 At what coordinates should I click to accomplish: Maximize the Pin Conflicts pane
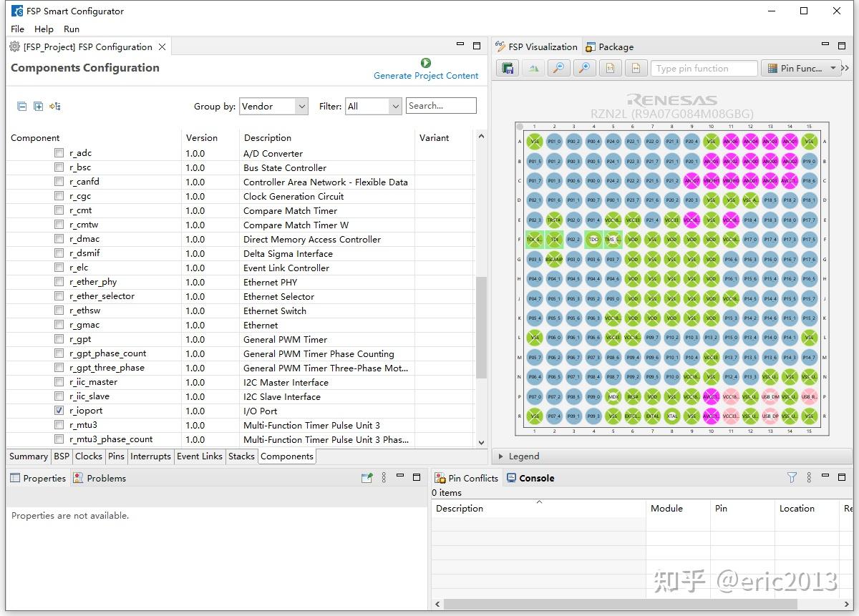842,477
